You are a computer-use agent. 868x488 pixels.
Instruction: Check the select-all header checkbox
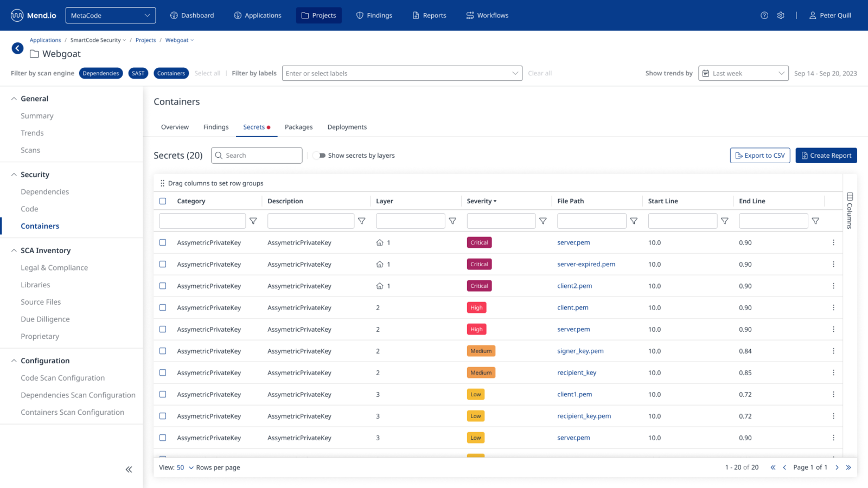163,201
